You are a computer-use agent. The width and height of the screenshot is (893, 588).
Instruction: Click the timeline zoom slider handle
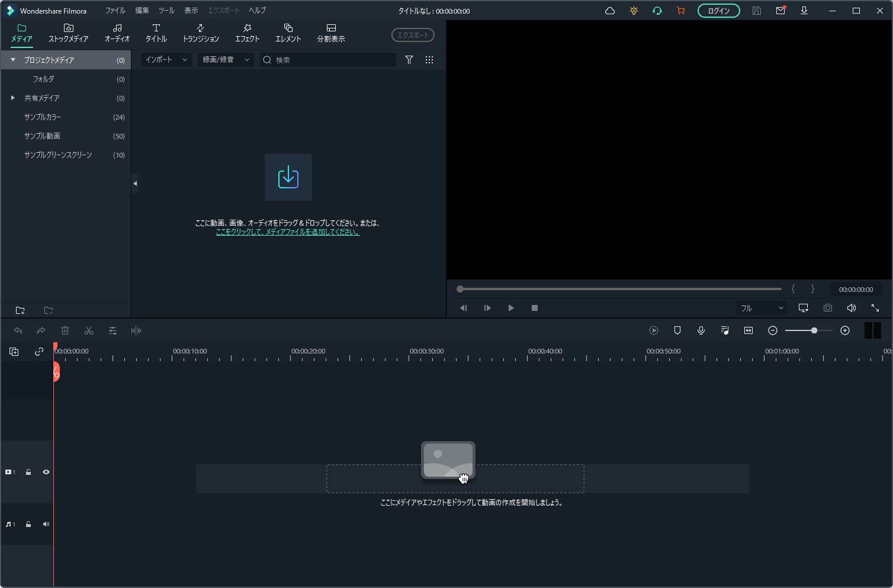814,330
